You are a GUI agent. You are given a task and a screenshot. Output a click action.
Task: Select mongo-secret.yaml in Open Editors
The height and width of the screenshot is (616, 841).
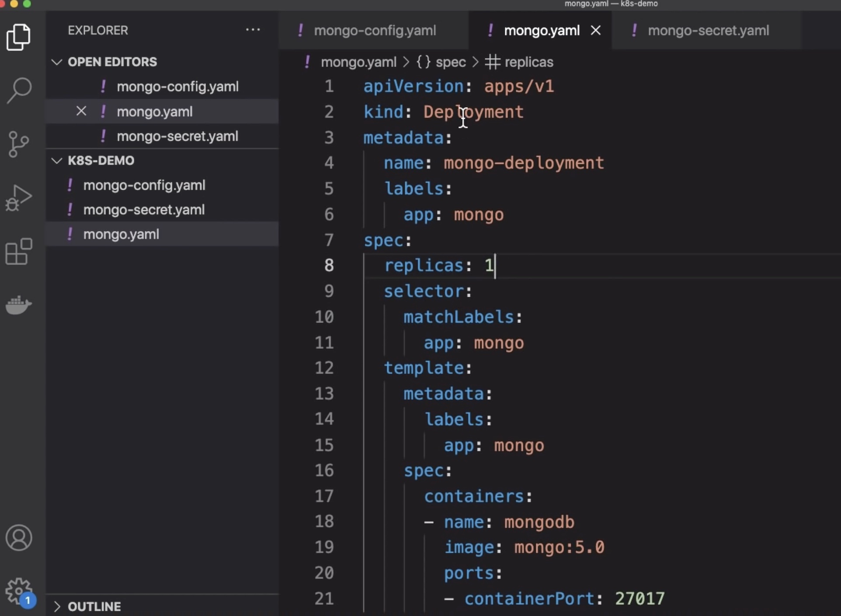click(x=162, y=136)
